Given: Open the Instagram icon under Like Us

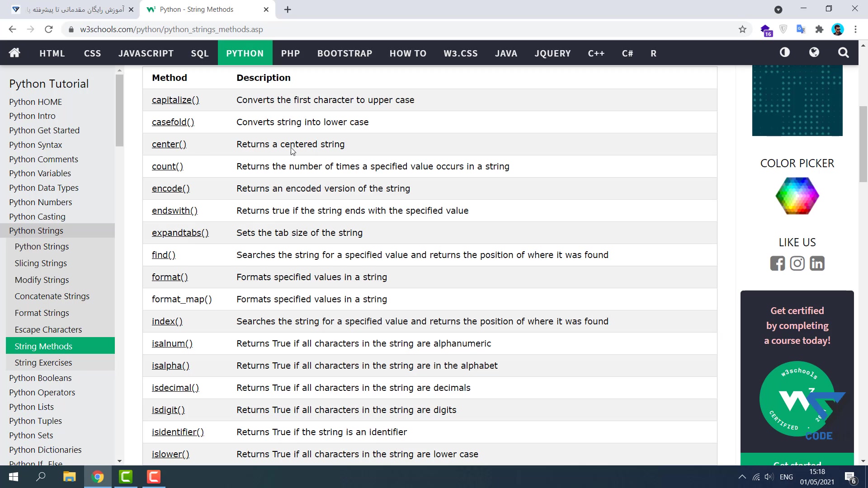Looking at the screenshot, I should click(x=797, y=263).
